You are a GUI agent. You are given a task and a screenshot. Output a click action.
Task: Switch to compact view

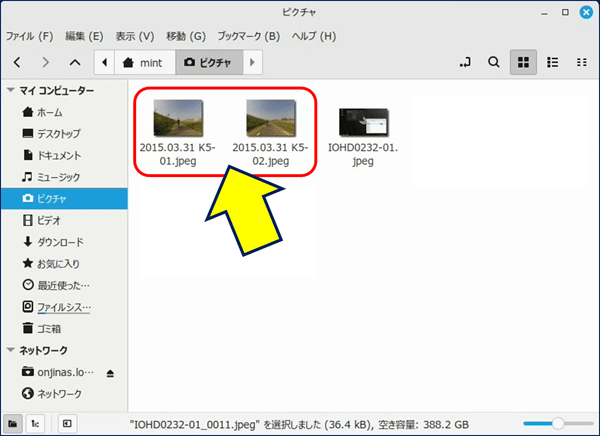coord(582,62)
